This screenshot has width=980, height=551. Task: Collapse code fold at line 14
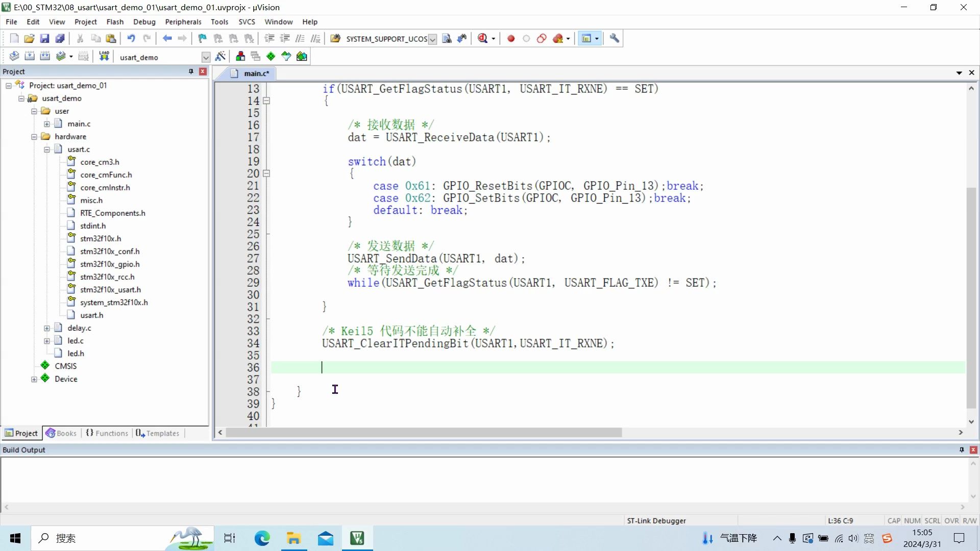click(266, 101)
